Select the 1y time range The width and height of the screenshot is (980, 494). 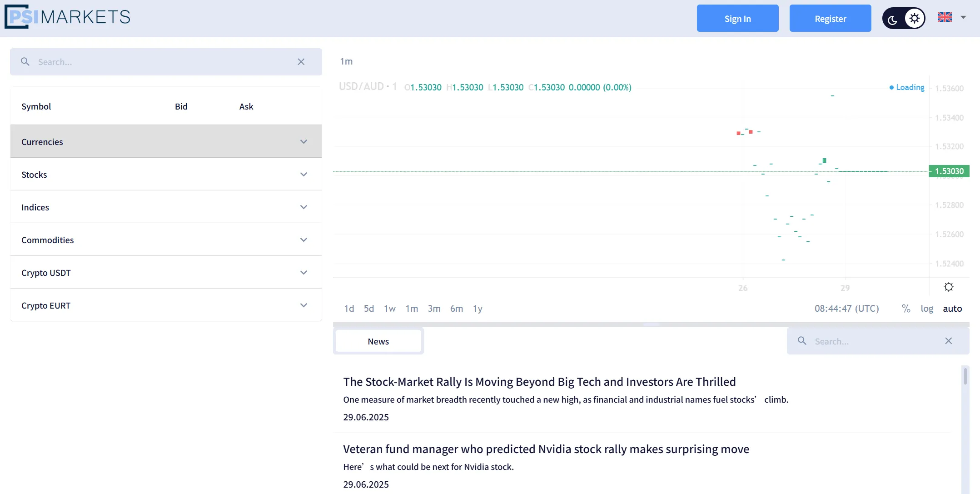pyautogui.click(x=478, y=309)
